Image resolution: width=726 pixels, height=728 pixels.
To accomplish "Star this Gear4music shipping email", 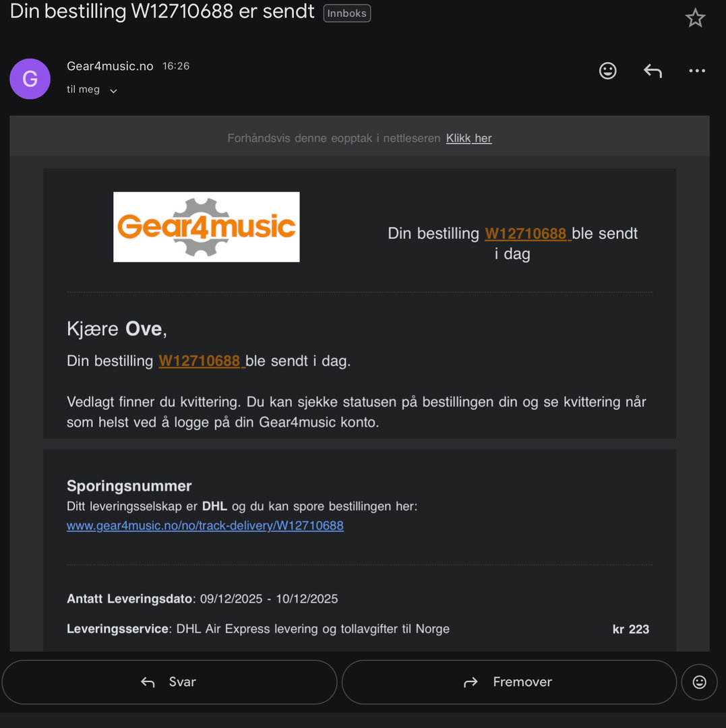I will pyautogui.click(x=695, y=18).
